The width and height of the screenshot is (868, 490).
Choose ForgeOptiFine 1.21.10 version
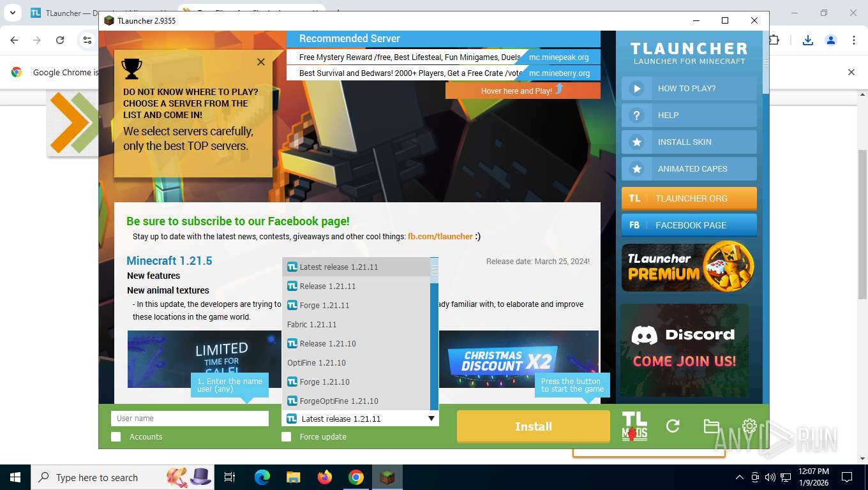click(356, 401)
